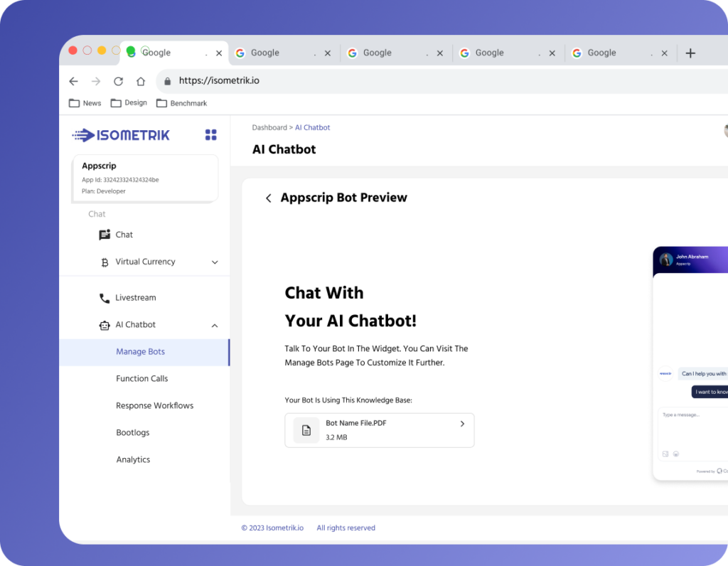Switch to the fourth Google tab
This screenshot has height=566, width=728.
click(x=509, y=53)
